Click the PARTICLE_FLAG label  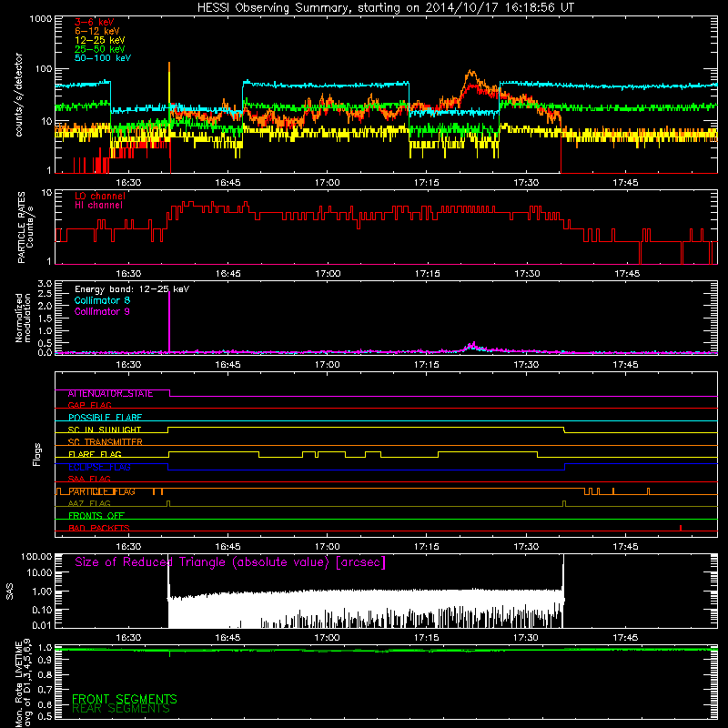coord(102,491)
